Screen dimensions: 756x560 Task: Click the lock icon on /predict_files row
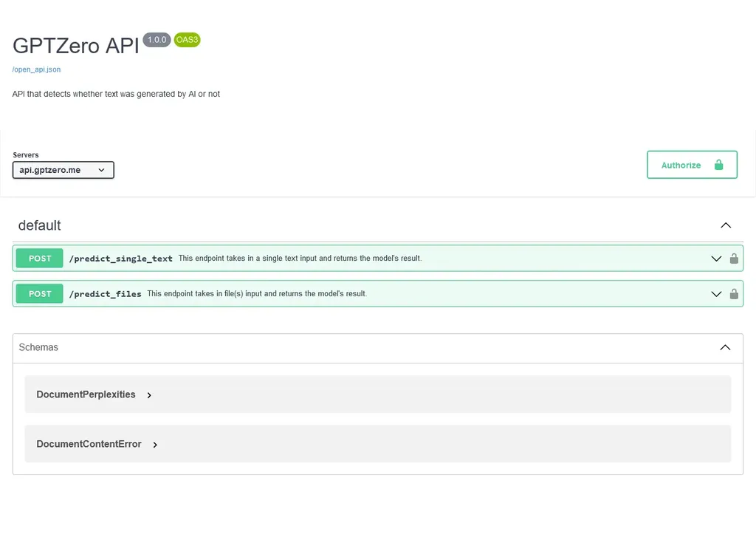click(x=734, y=294)
